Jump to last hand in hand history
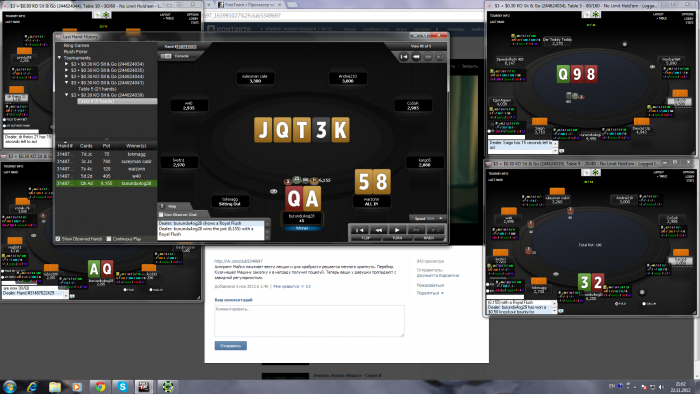Image resolution: width=700 pixels, height=394 pixels. pyautogui.click(x=440, y=57)
